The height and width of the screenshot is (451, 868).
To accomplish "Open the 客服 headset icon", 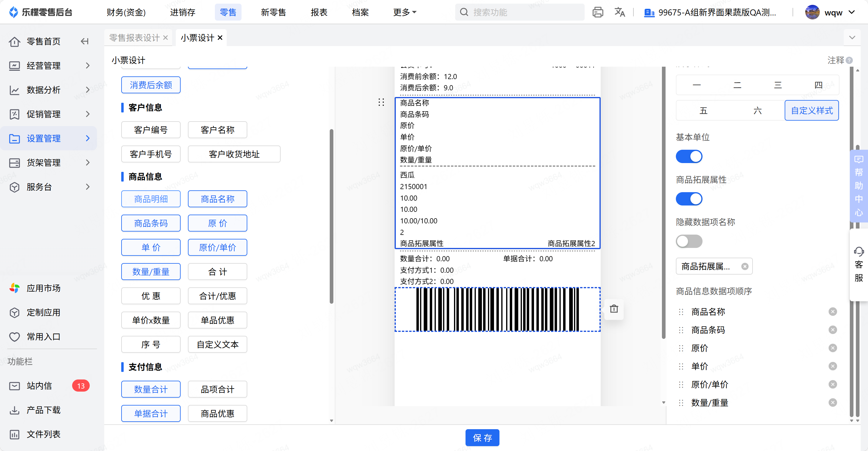I will (858, 252).
